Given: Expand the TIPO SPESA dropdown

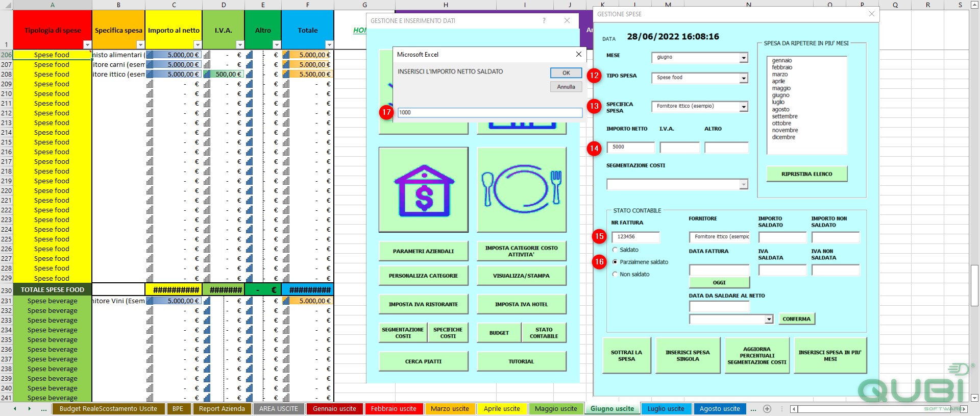Looking at the screenshot, I should [744, 78].
